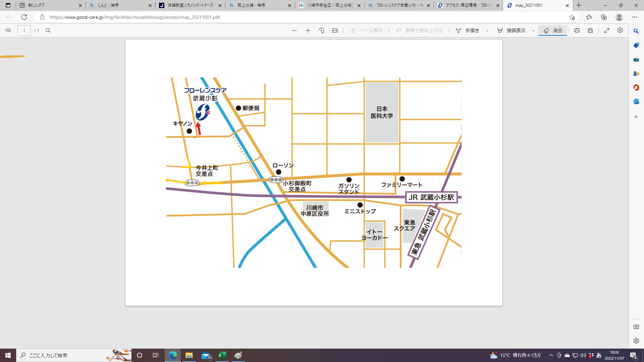Switch to the 川崎市麻生区 tab
Image resolution: width=644 pixels, height=362 pixels.
click(x=330, y=5)
